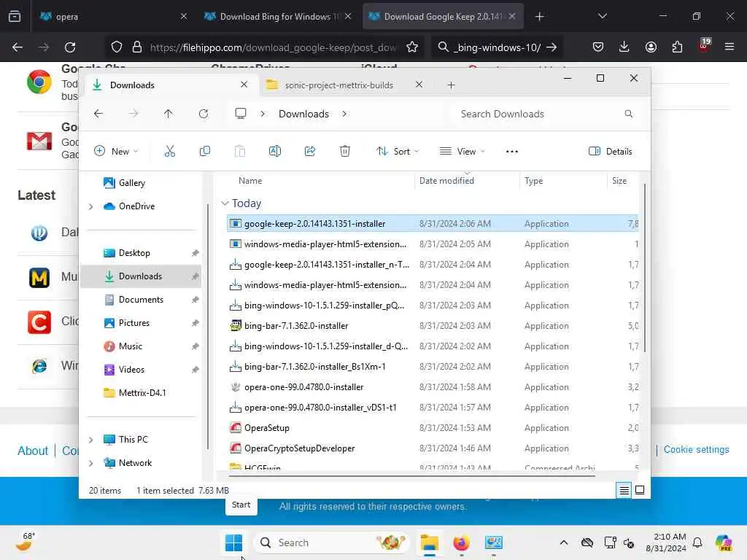
Task: Refresh the Downloads folder view
Action: (204, 114)
